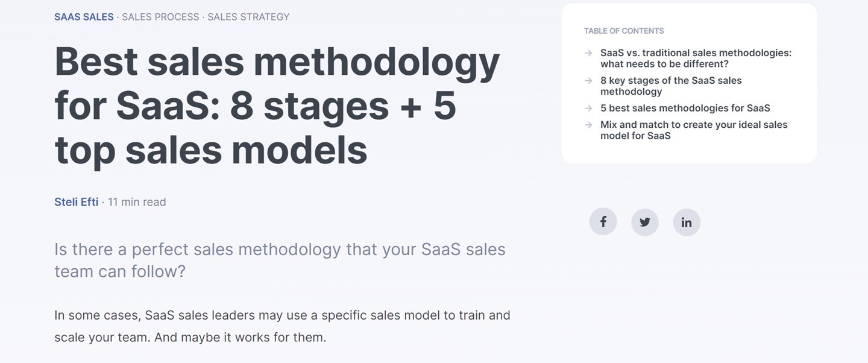
Task: Share article via Twitter icon
Action: click(x=645, y=222)
